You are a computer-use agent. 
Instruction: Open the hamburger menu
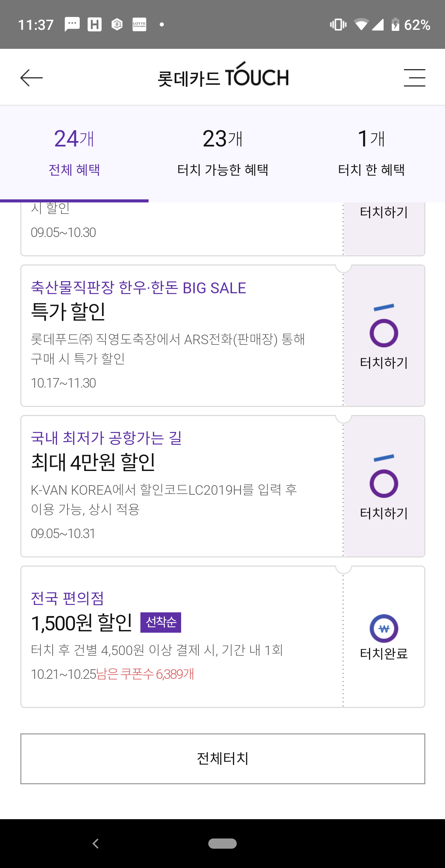click(x=414, y=78)
